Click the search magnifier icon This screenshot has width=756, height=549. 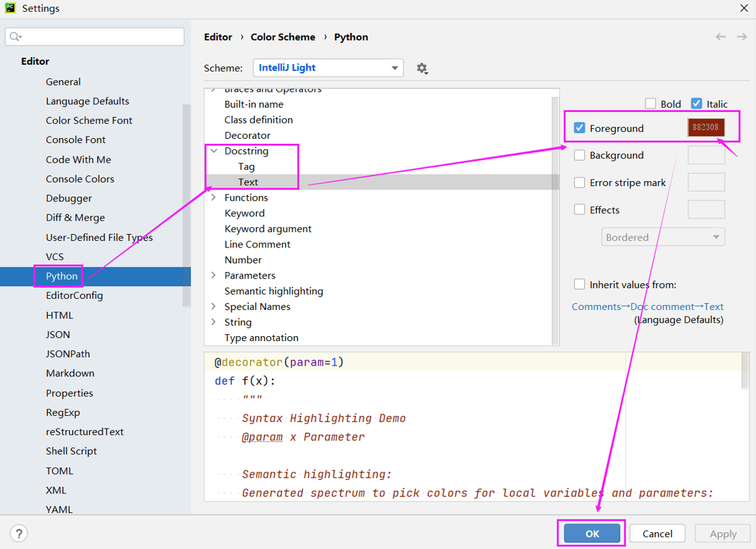16,37
